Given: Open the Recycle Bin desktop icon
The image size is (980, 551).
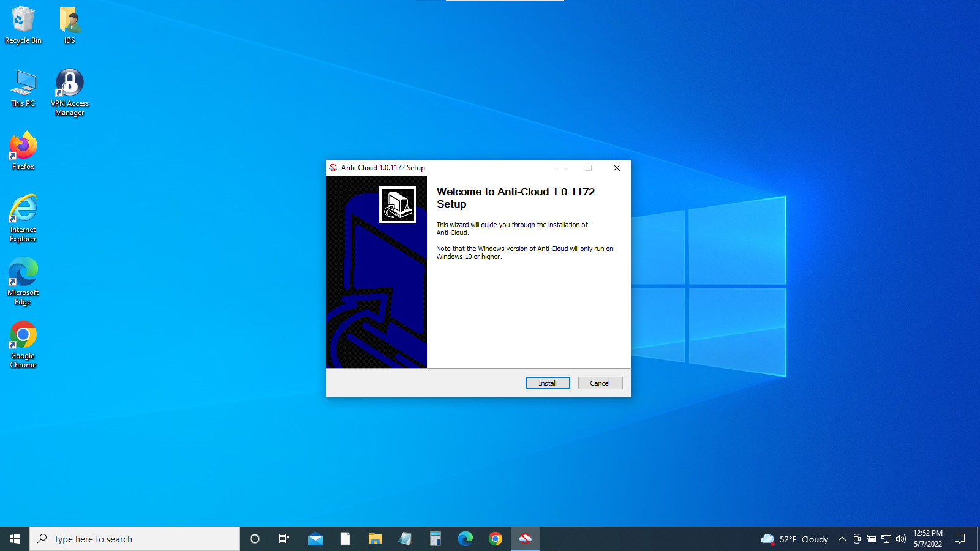Looking at the screenshot, I should [23, 25].
